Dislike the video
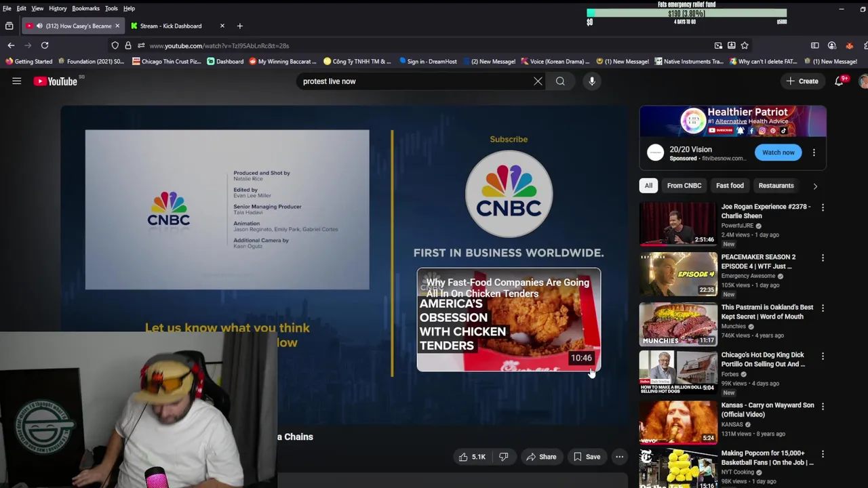 pyautogui.click(x=503, y=457)
